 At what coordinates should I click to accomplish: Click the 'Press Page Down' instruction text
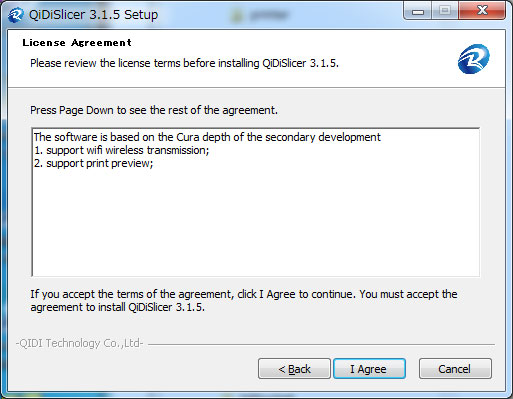pos(154,110)
